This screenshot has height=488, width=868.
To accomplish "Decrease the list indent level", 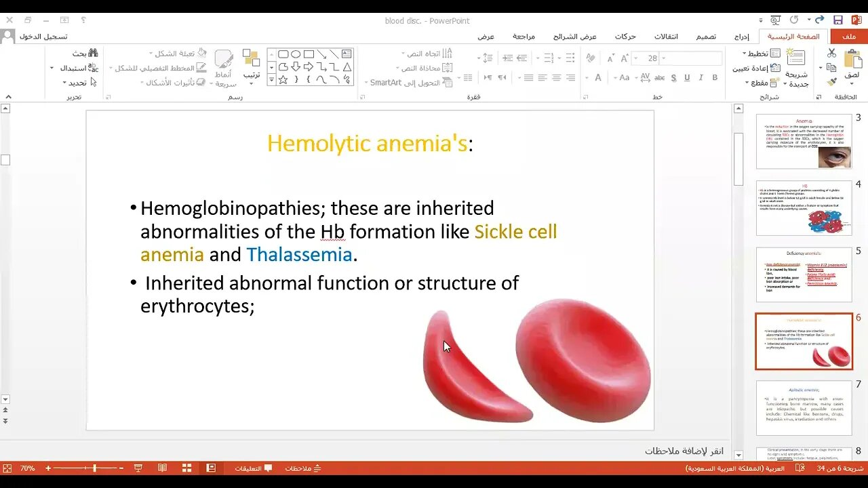I will coord(523,58).
